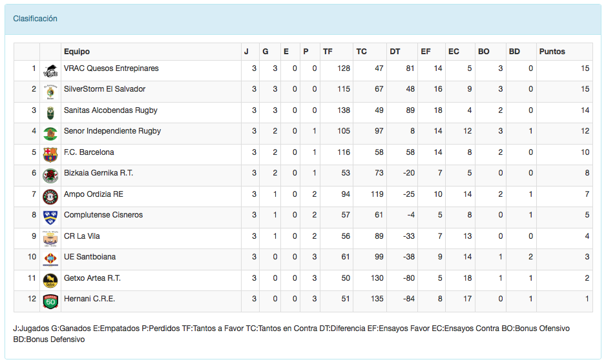
Task: Open the Hernani C.R.E. team name
Action: click(x=89, y=299)
